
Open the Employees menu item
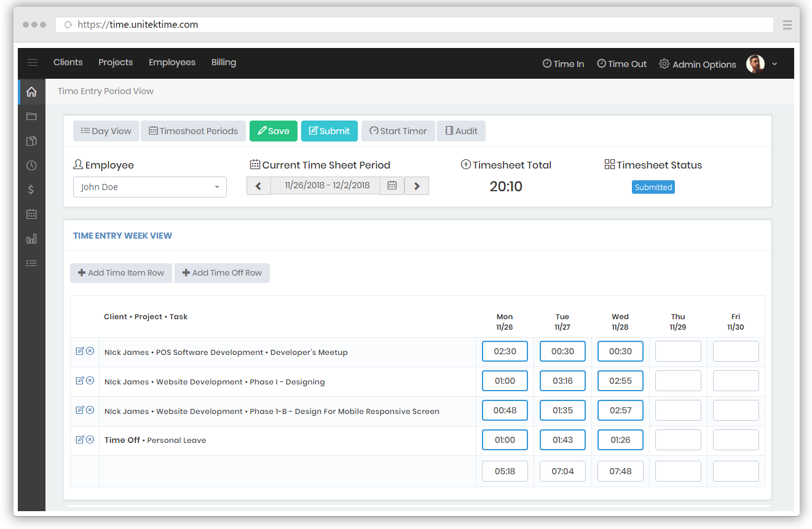pyautogui.click(x=172, y=63)
